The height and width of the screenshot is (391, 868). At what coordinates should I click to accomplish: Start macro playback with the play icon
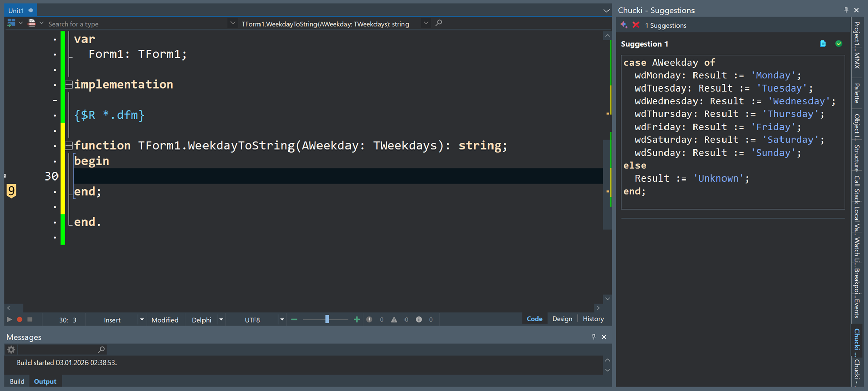coord(9,320)
